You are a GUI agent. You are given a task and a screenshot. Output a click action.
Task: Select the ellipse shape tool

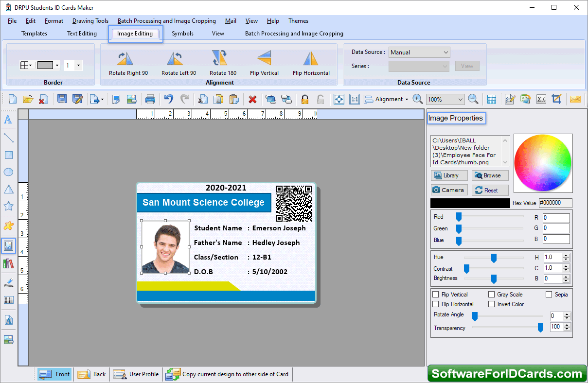(8, 172)
